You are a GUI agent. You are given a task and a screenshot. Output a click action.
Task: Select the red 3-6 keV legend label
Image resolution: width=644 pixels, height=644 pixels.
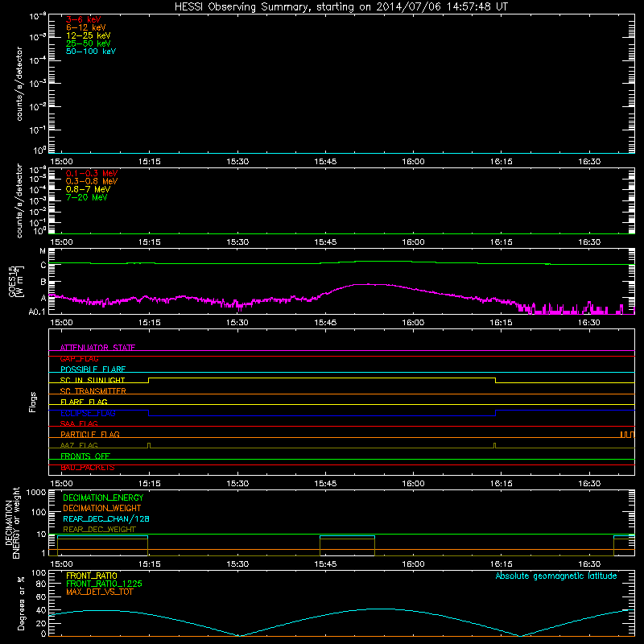(83, 19)
